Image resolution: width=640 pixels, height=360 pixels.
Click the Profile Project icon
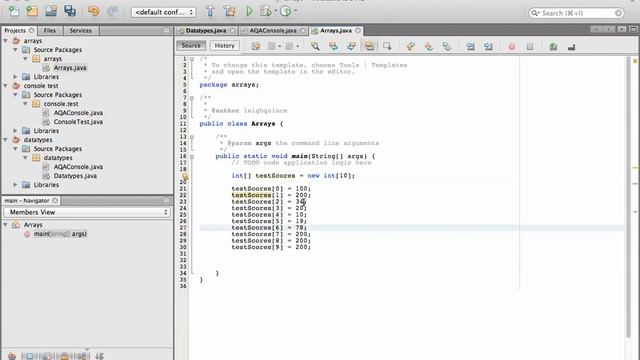286,11
